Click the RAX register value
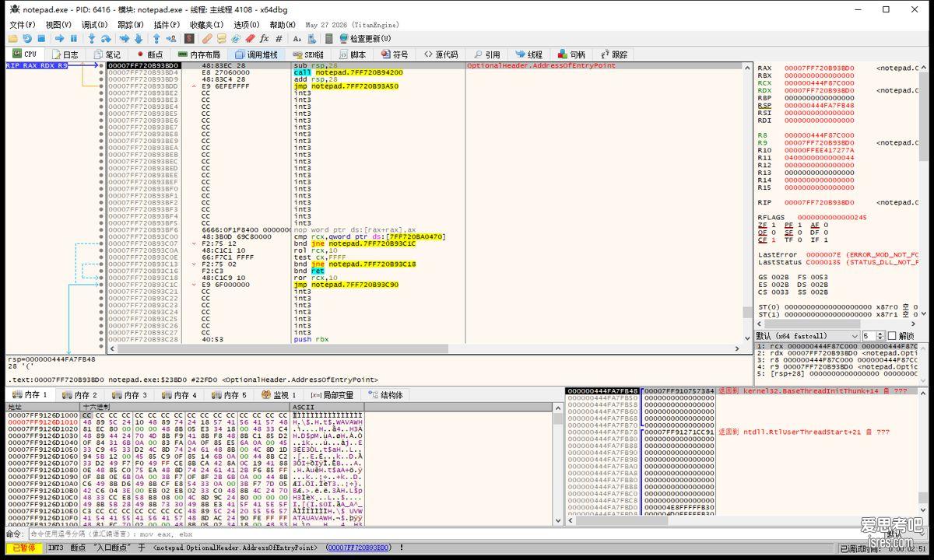 (x=819, y=68)
